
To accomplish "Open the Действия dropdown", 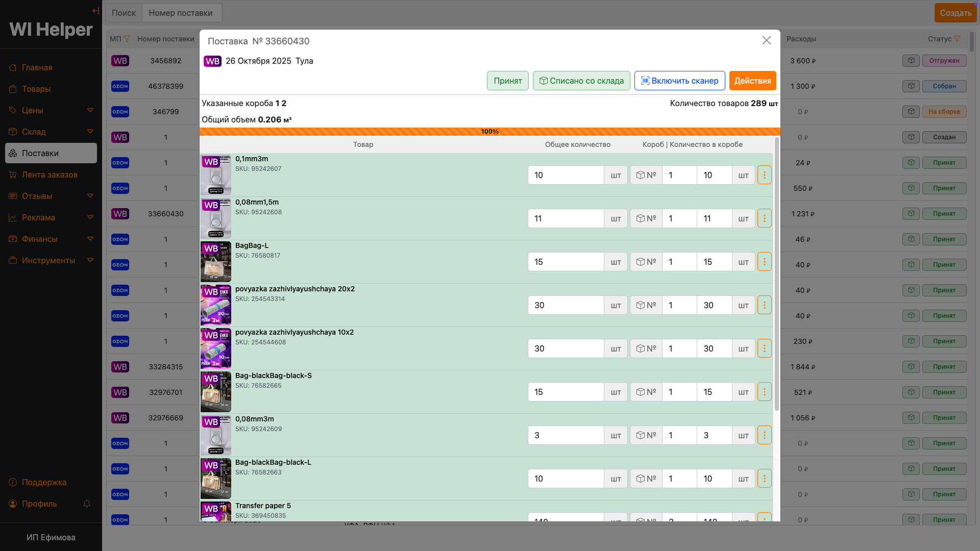I will tap(752, 81).
